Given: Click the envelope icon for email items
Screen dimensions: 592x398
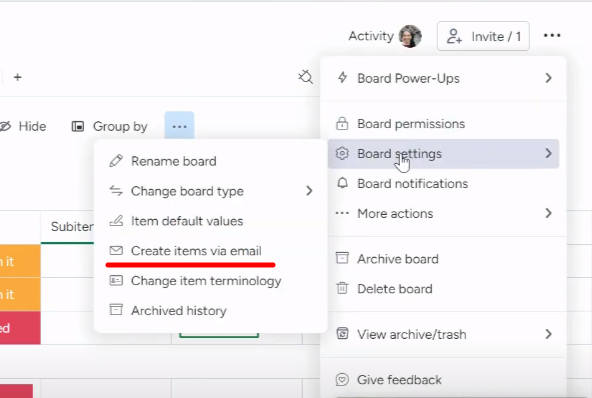Looking at the screenshot, I should 116,250.
